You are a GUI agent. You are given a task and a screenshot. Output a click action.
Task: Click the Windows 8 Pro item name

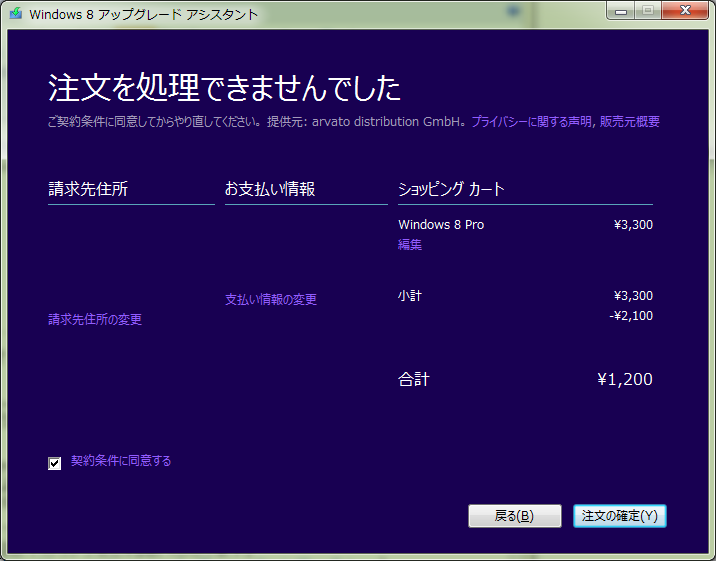click(x=441, y=225)
